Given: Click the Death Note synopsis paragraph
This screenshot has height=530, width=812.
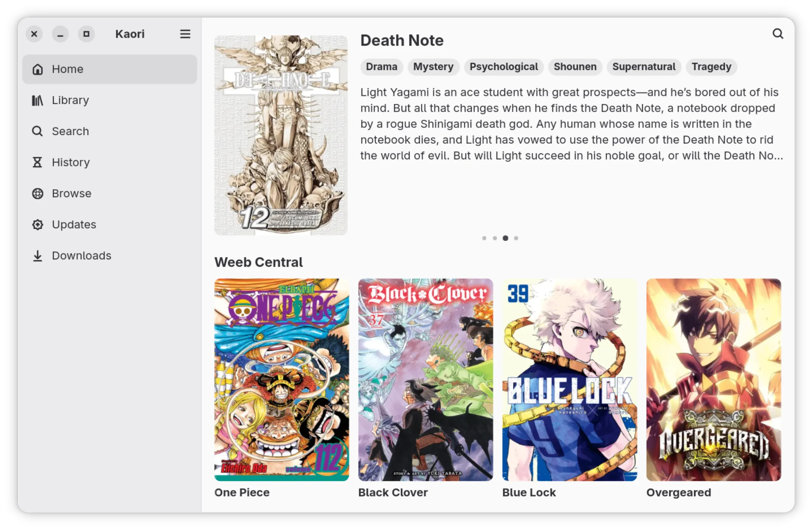Looking at the screenshot, I should click(572, 124).
